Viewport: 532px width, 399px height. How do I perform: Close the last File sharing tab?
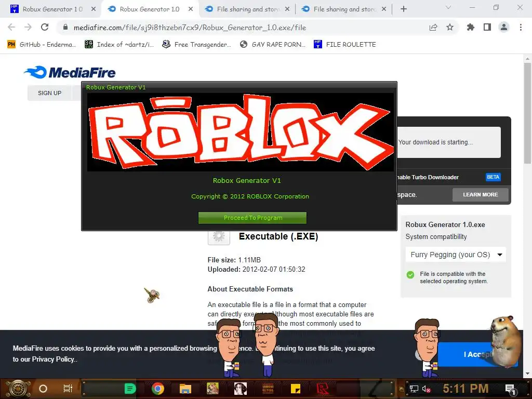[384, 9]
